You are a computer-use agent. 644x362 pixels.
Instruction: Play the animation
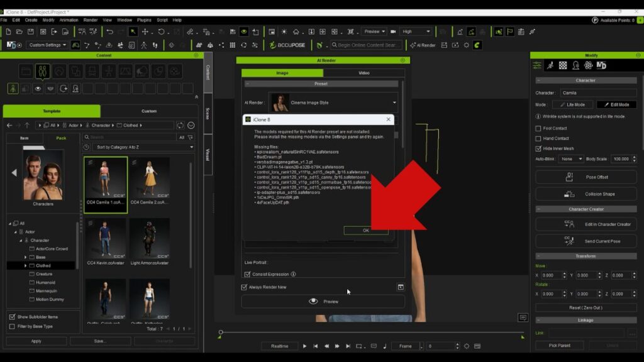click(x=304, y=346)
